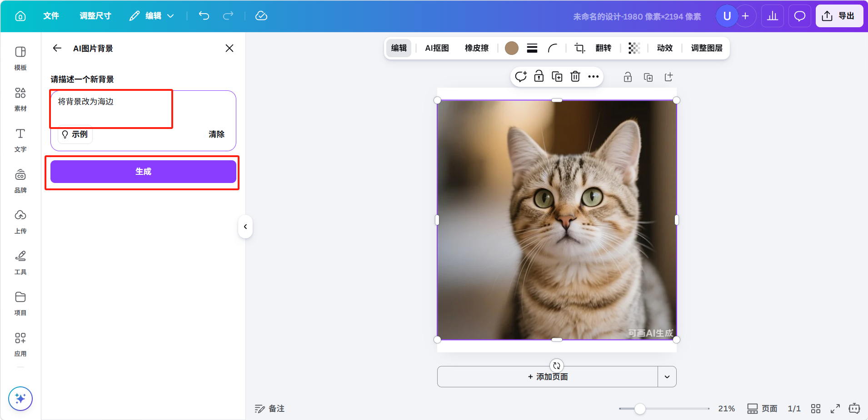Toggle grid view of pages
This screenshot has width=868, height=420.
[x=816, y=409]
